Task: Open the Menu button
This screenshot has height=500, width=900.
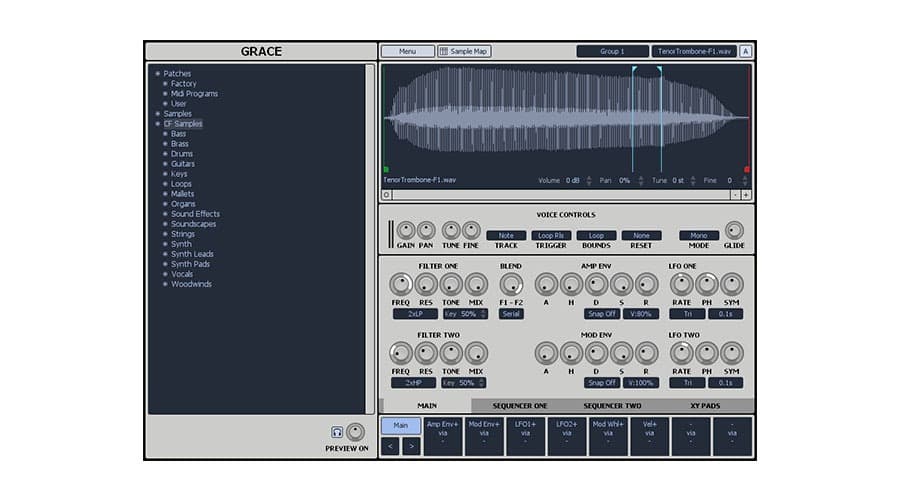Action: click(x=408, y=51)
